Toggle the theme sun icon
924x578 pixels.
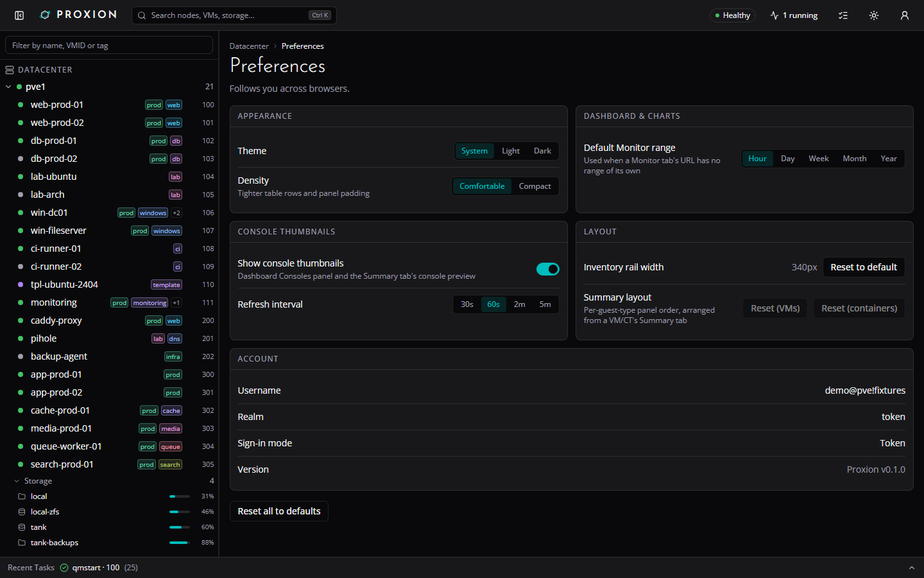874,15
